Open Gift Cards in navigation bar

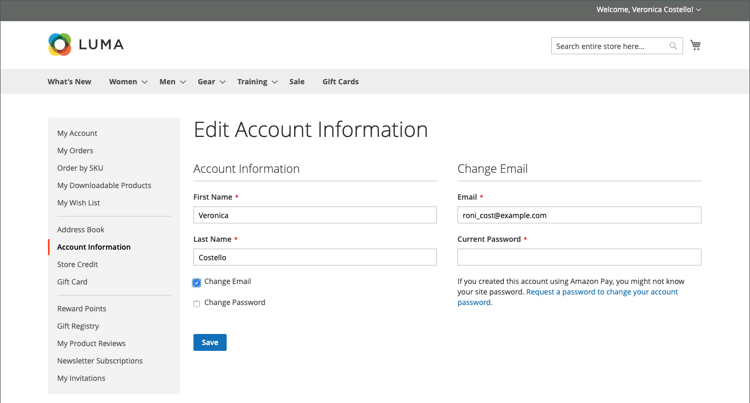click(340, 82)
